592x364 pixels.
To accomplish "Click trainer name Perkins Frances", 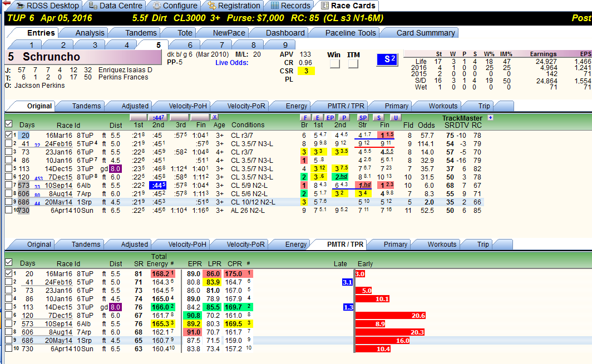I will (124, 77).
